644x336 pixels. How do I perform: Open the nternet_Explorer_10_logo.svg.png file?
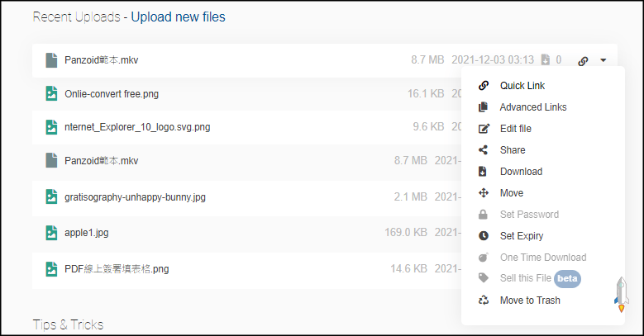click(137, 127)
